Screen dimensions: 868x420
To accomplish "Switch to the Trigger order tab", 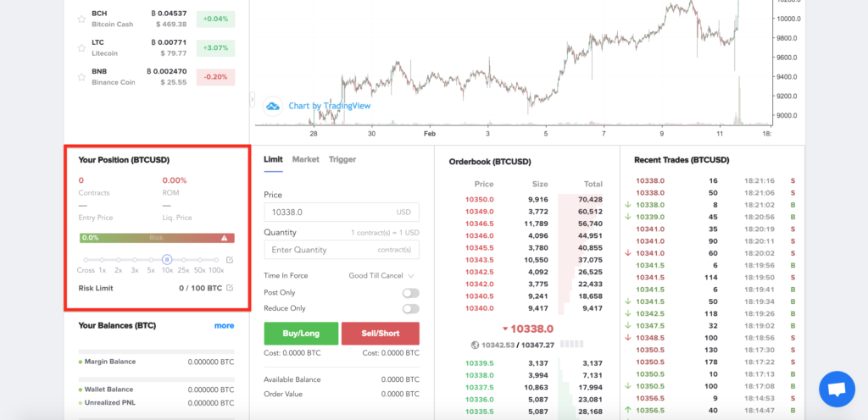I will tap(342, 160).
